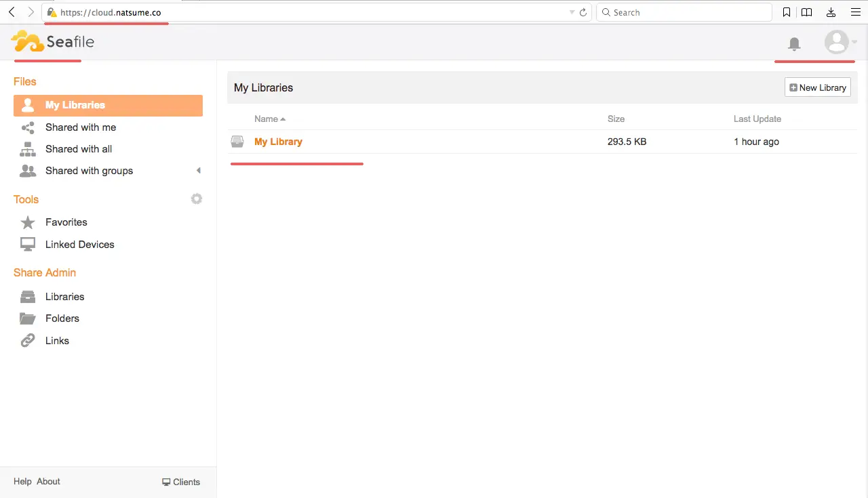Open the notifications bell

pyautogui.click(x=794, y=44)
